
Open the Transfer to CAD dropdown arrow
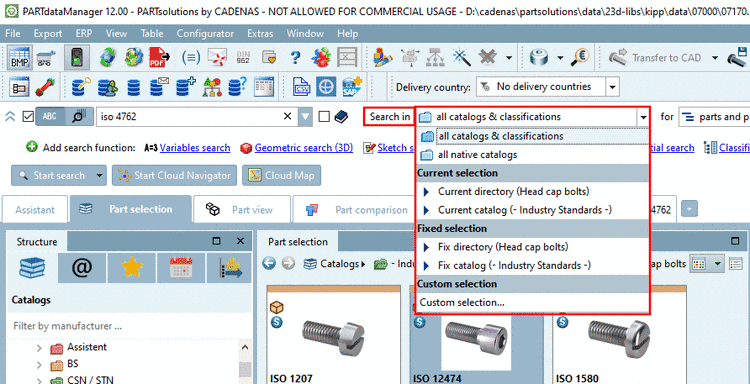[x=715, y=58]
